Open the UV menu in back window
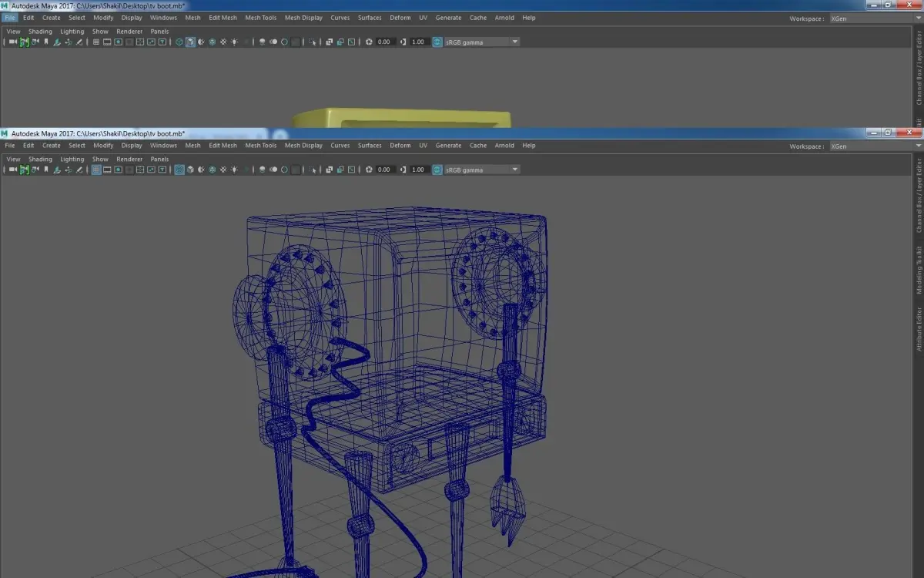Viewport: 924px width, 578px height. pyautogui.click(x=423, y=18)
